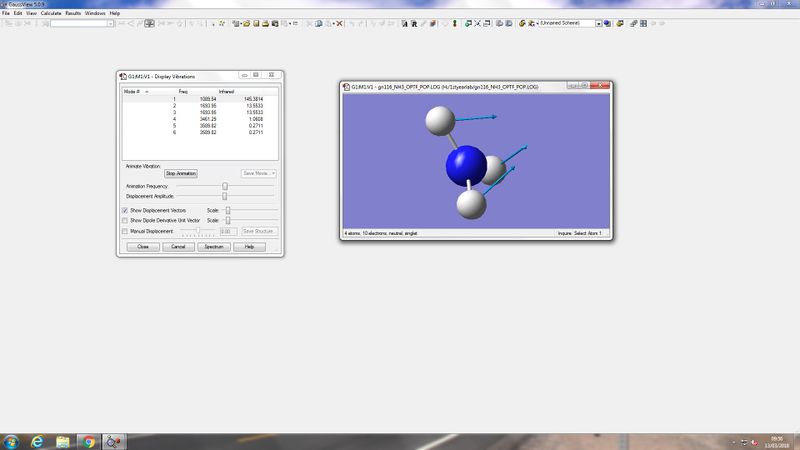This screenshot has width=800, height=450.
Task: Click the green-arrow view icon in toolbar
Action: pyautogui.click(x=468, y=23)
